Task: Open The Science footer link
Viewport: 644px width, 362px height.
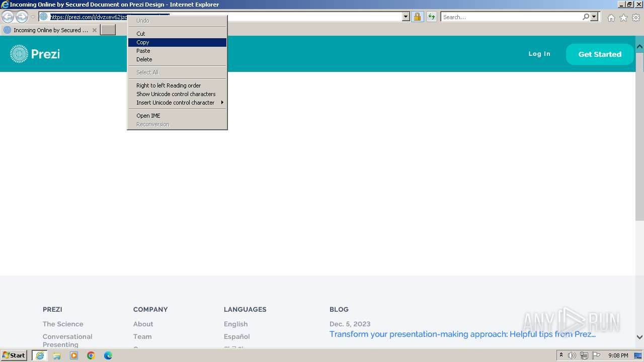Action: (63, 324)
